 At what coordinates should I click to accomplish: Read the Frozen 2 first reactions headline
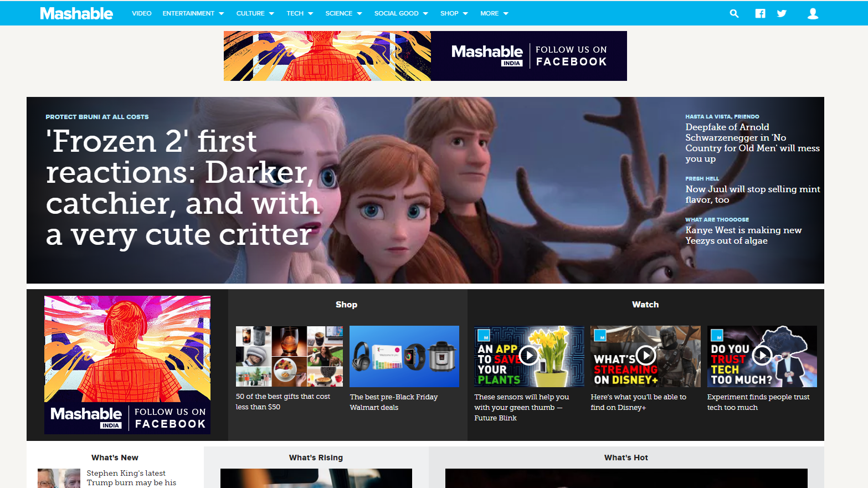point(183,187)
